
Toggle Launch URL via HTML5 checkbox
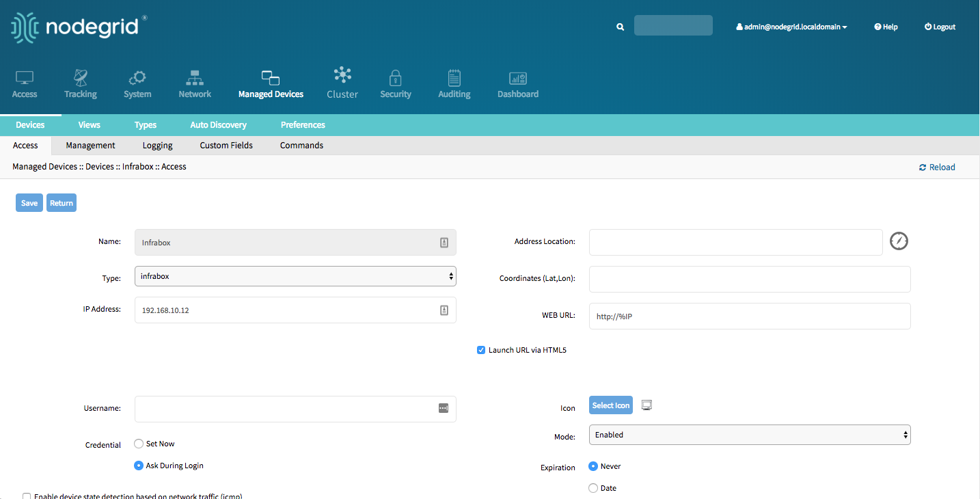click(481, 350)
